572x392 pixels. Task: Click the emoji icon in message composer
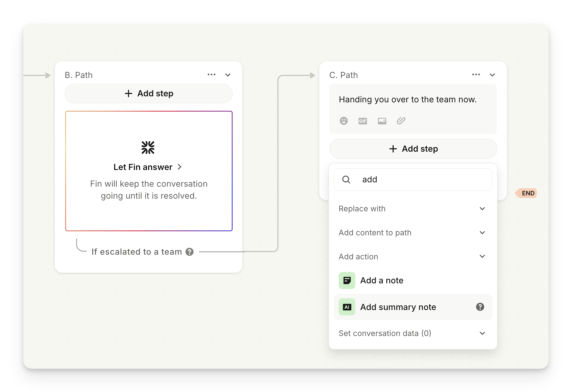point(344,121)
